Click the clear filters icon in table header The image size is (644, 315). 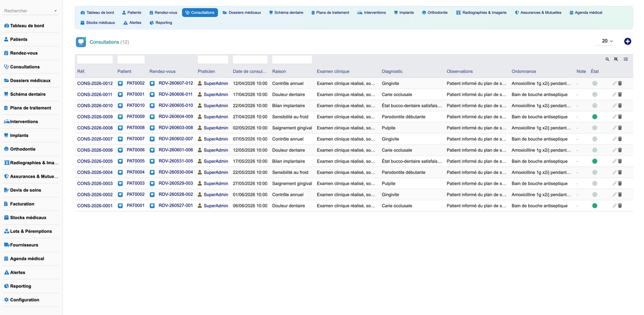click(616, 60)
